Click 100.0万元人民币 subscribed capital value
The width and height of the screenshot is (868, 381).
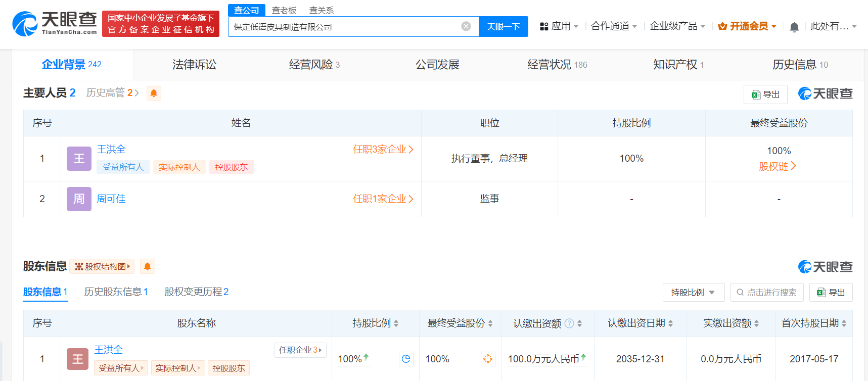pos(547,359)
